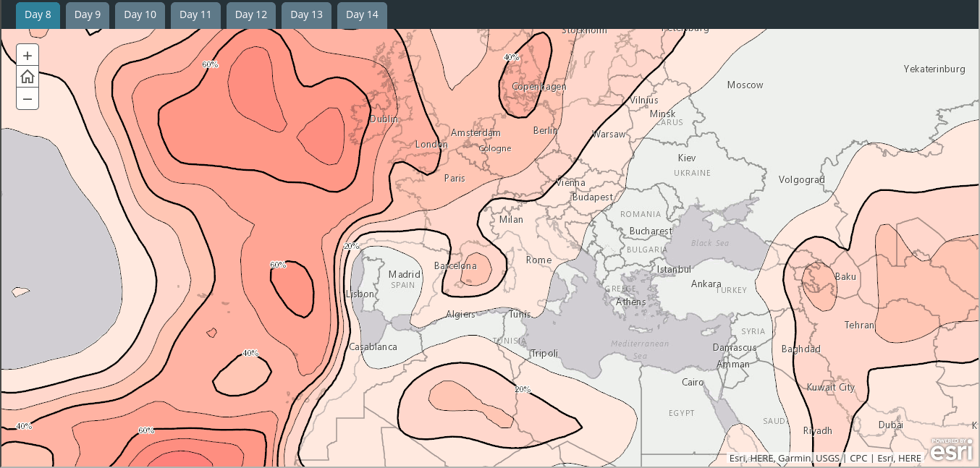Click the Cairo city label

693,382
